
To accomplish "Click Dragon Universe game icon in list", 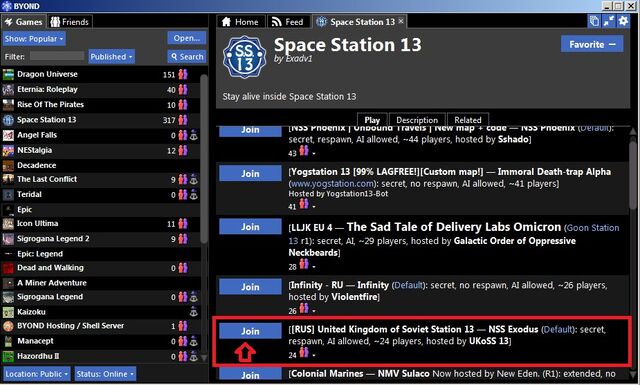I will 8,74.
